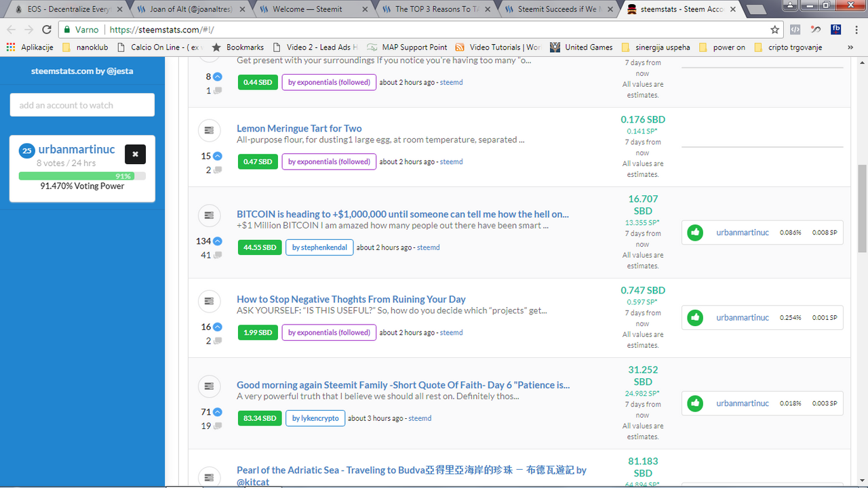Image resolution: width=868 pixels, height=488 pixels.
Task: Click by exponentials tag under Lemon Meringue Tart
Action: point(329,161)
